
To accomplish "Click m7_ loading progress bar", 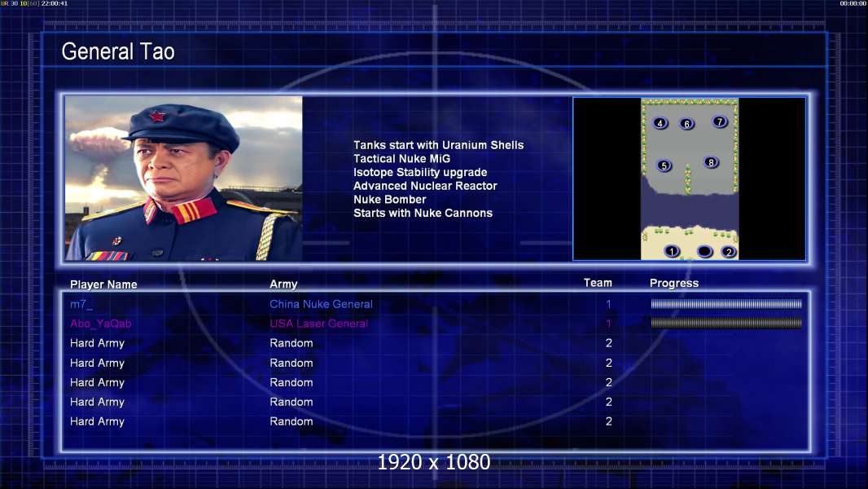I will pyautogui.click(x=726, y=304).
